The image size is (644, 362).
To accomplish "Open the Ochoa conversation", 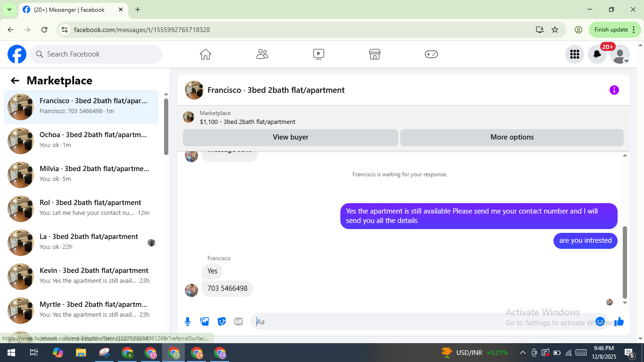I will (81, 141).
